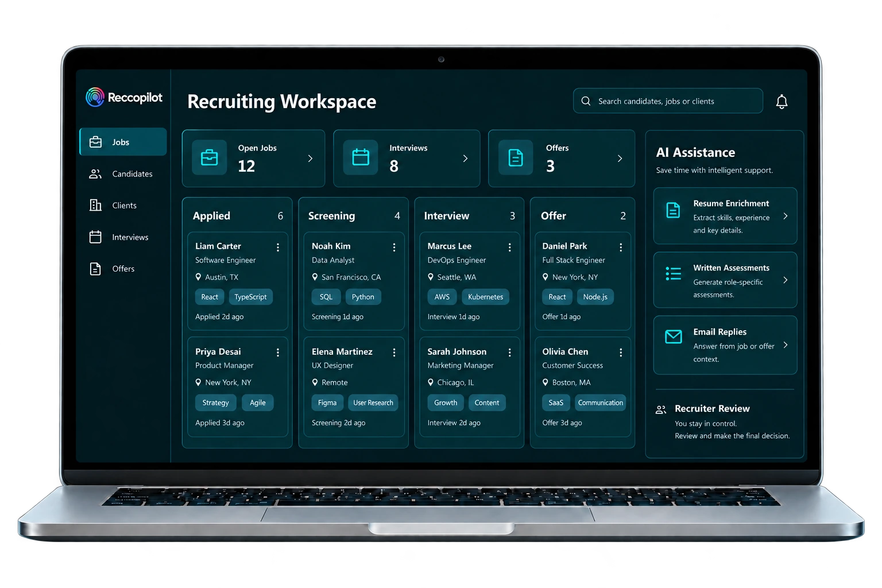Click the TypeScript tag on Liam Carter
This screenshot has width=882, height=588.
pos(251,297)
